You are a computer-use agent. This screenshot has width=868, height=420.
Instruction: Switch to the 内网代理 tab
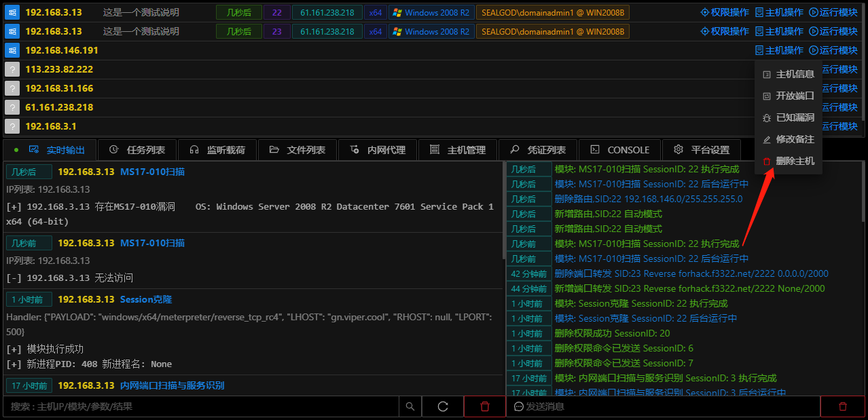[378, 150]
